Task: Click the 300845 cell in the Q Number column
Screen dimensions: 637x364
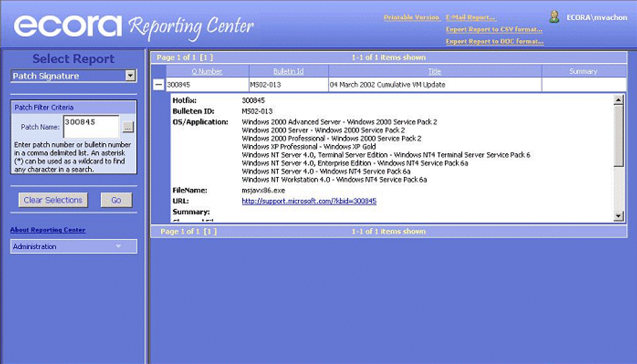Action: (208, 85)
